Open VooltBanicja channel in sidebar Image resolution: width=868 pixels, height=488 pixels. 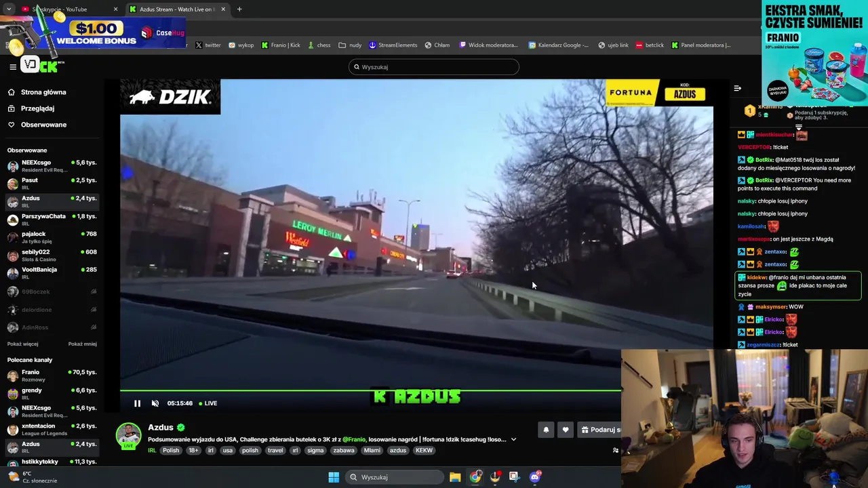[52, 272]
